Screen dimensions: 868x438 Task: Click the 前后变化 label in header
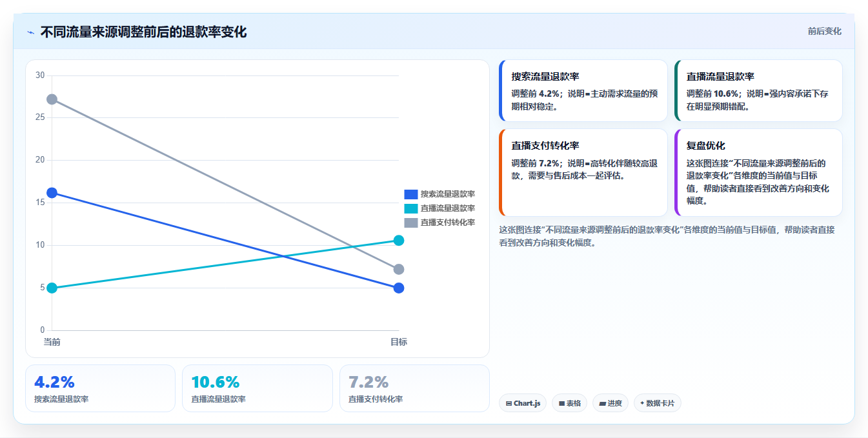824,31
